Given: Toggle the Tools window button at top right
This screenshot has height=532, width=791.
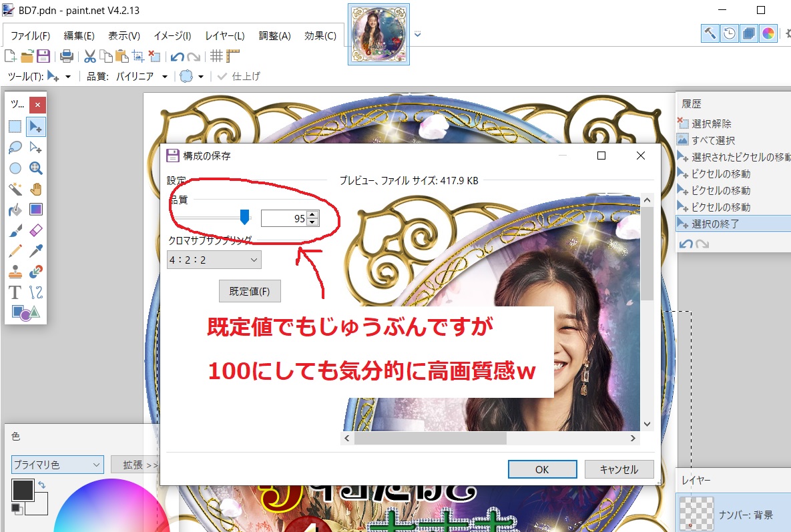Looking at the screenshot, I should tap(710, 33).
